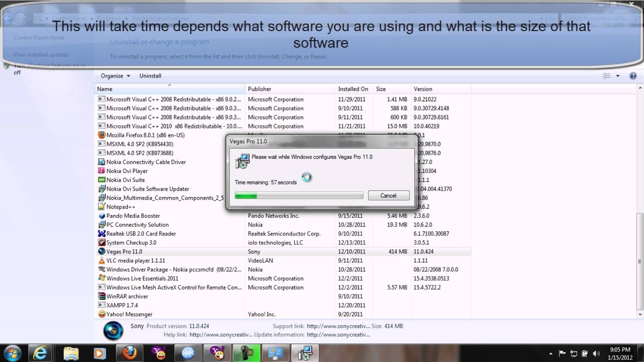
Task: Click the Nokia Ovi Suite green icon
Action: [x=102, y=180]
